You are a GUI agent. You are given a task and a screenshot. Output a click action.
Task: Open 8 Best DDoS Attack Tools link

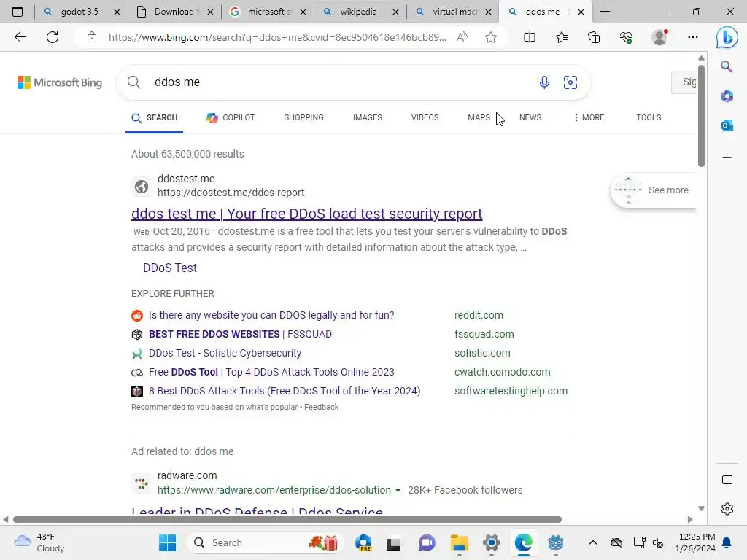click(285, 391)
